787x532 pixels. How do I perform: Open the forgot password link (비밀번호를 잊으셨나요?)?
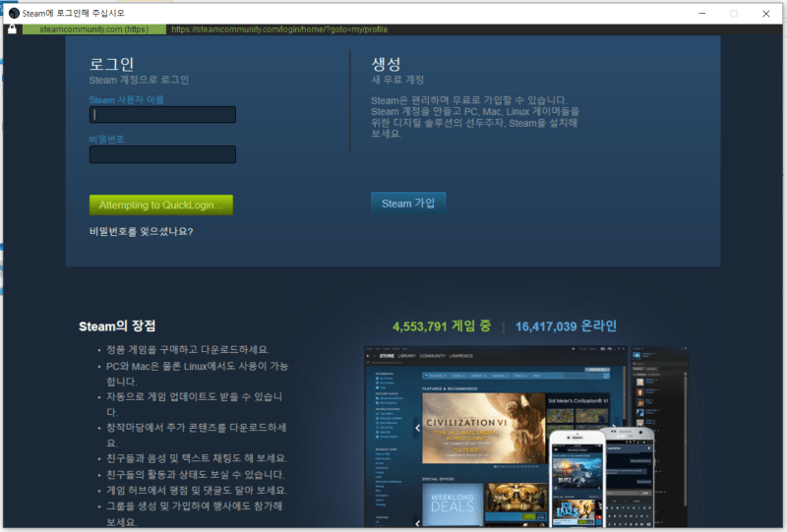141,231
